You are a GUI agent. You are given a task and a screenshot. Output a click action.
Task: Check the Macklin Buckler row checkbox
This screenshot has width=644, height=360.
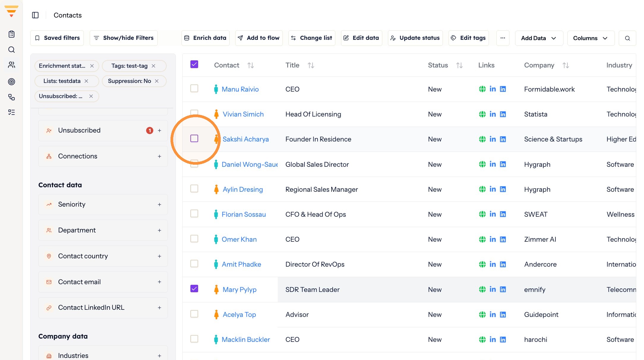pos(194,339)
